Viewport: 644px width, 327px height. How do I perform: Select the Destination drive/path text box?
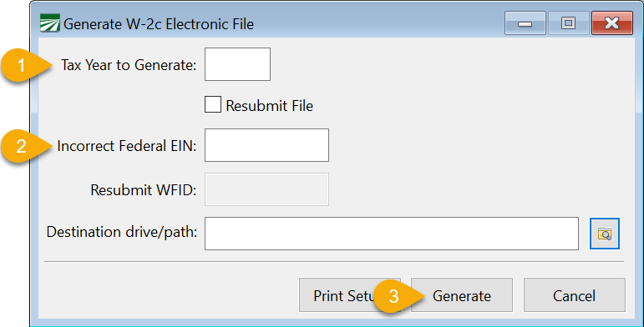[392, 234]
